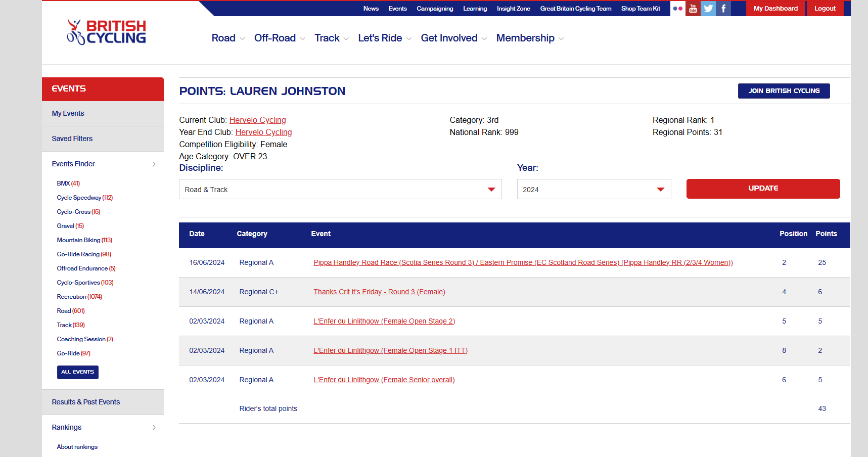The width and height of the screenshot is (868, 457).
Task: Select Coaching Session (2) events
Action: click(85, 339)
